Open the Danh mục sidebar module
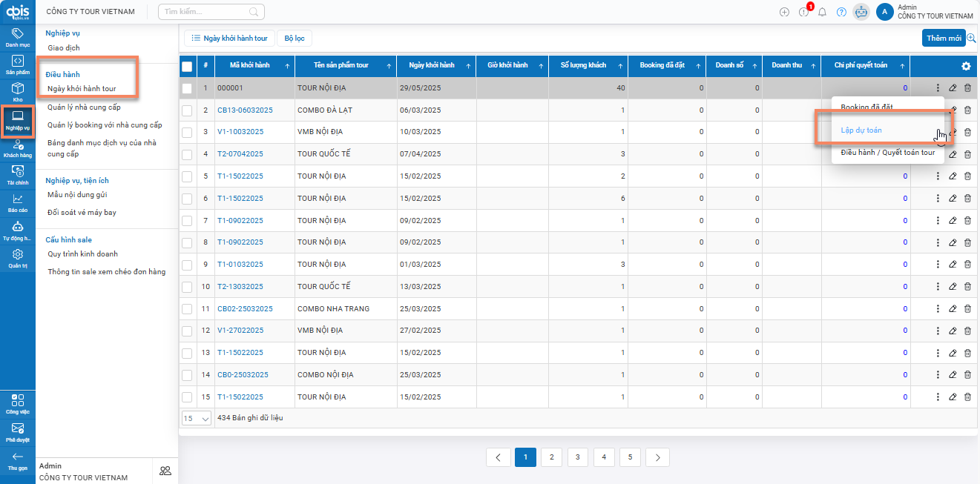This screenshot has width=980, height=484. point(18,38)
